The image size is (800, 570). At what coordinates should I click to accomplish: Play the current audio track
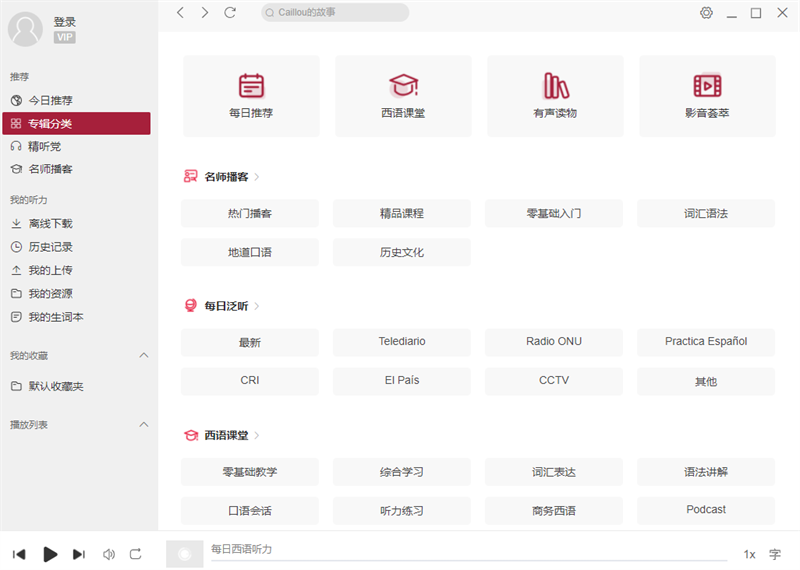pos(50,554)
